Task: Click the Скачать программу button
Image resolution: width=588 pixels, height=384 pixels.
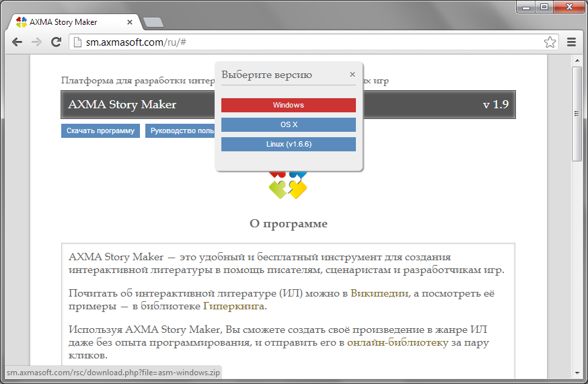Action: coord(100,131)
